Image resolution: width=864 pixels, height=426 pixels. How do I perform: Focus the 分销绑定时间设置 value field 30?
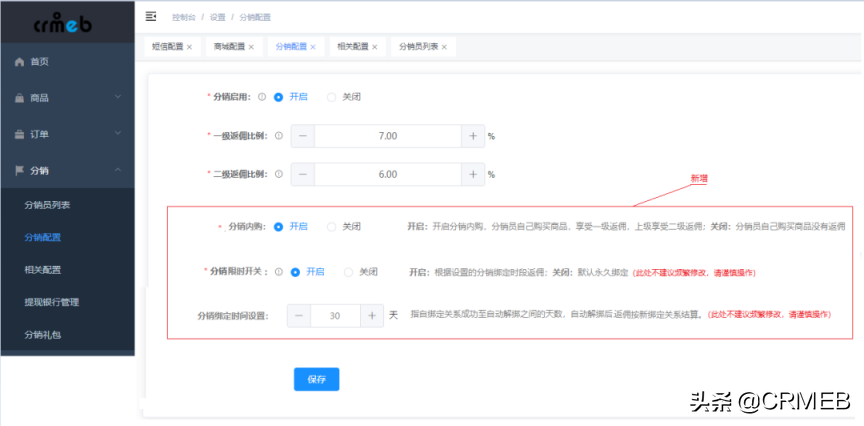click(336, 316)
